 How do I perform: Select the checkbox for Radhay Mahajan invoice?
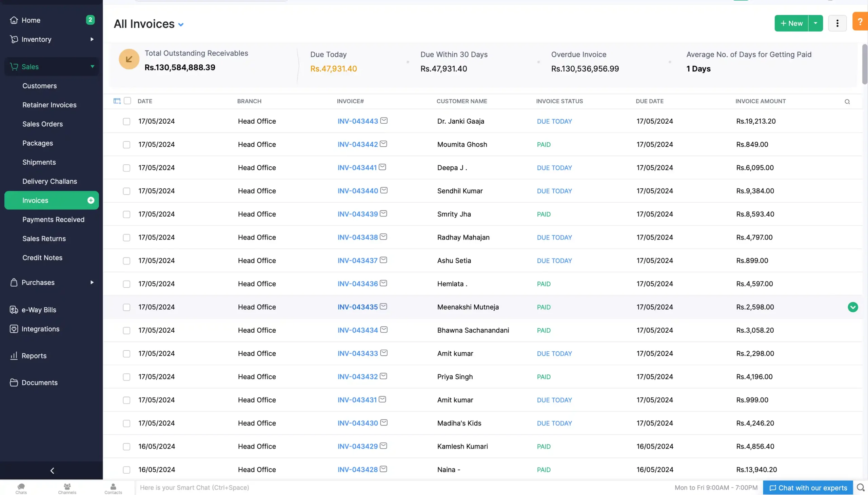tap(126, 238)
